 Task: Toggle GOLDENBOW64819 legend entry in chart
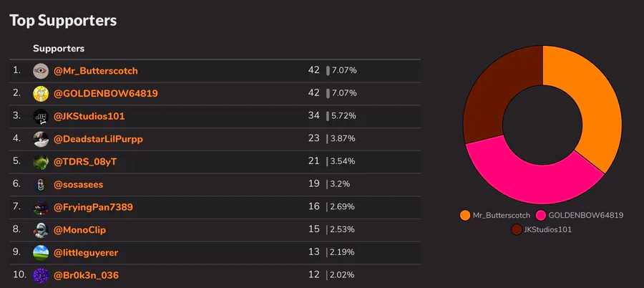coord(580,215)
